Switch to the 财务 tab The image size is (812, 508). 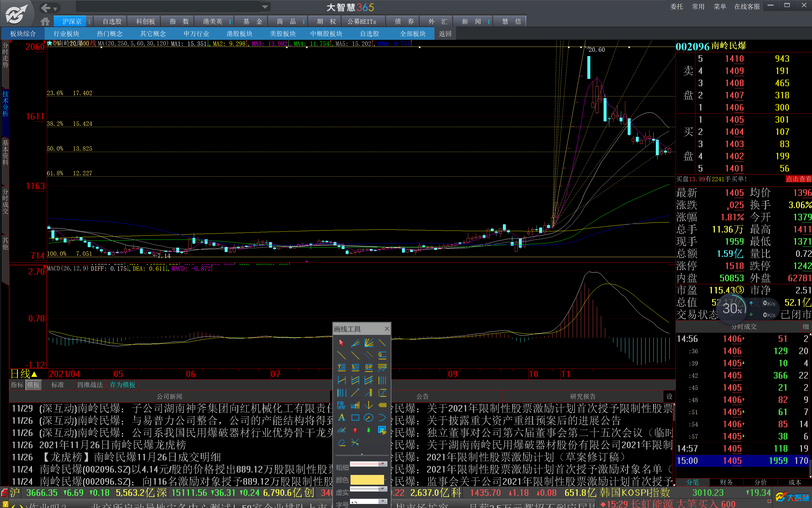click(x=726, y=482)
